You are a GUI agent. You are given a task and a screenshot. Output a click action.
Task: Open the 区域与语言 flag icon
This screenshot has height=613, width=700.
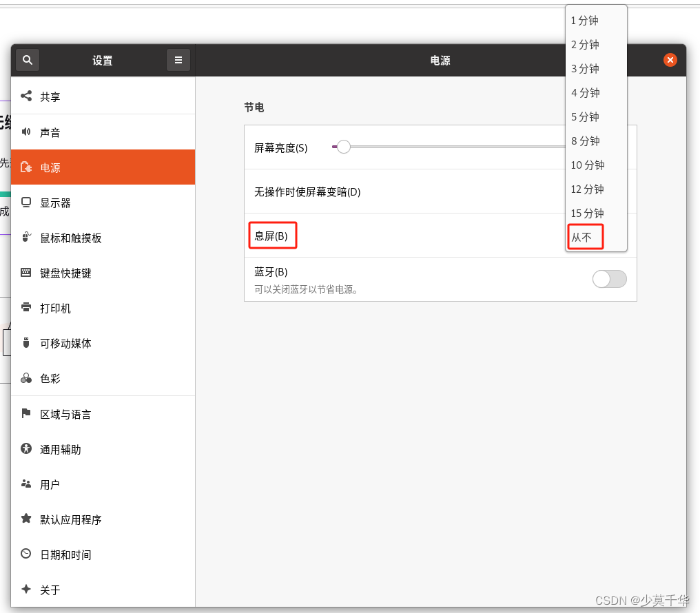click(x=26, y=414)
